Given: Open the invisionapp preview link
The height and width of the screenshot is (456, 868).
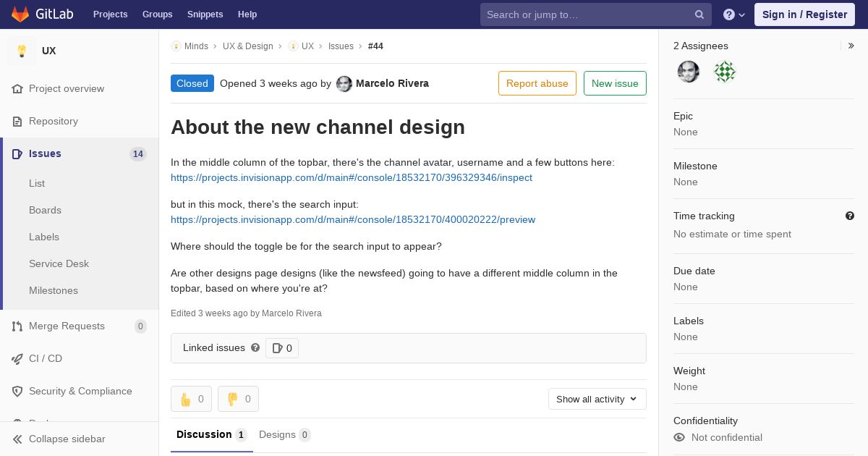Looking at the screenshot, I should click(x=353, y=219).
